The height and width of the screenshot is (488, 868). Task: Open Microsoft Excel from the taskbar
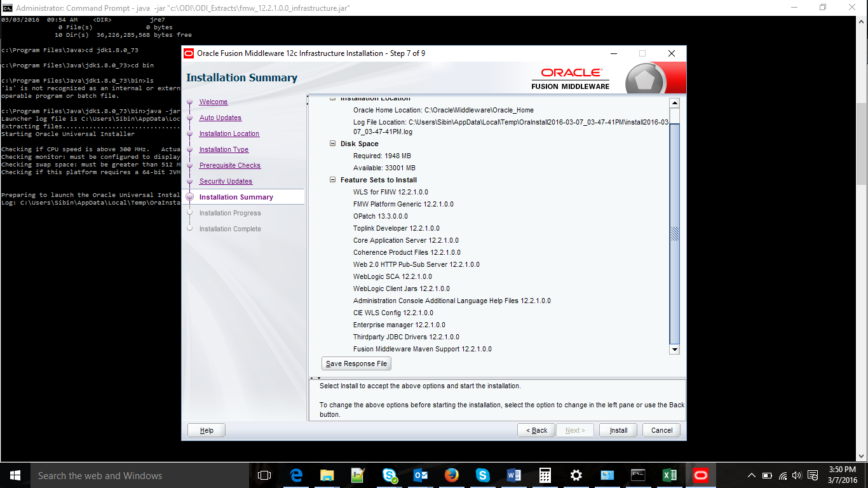669,475
